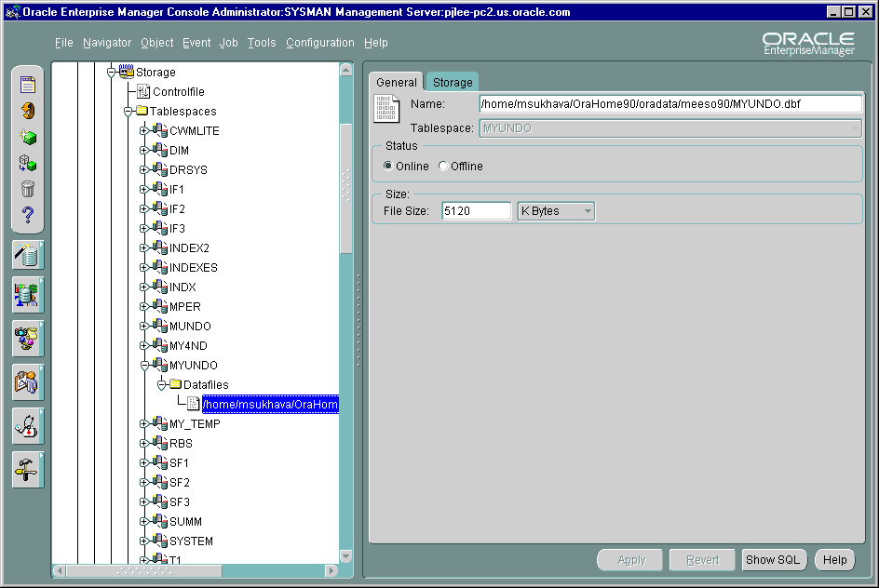Click the Help button at bottom right
The width and height of the screenshot is (879, 588).
point(834,559)
